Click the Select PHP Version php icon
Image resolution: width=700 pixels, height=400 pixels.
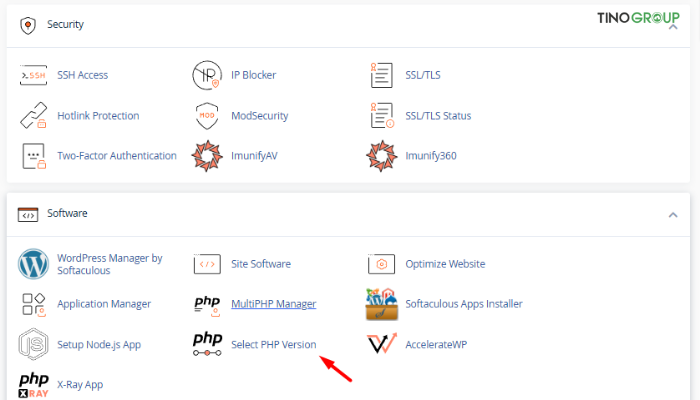coord(207,344)
